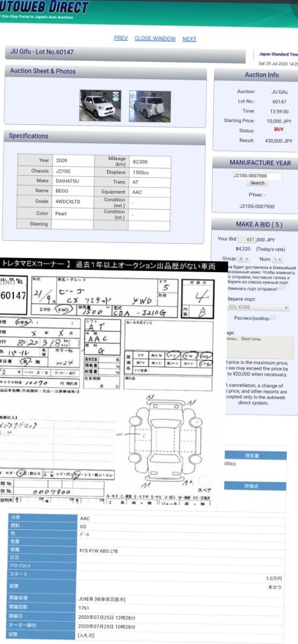Tick the Распил/разбор checkbox
The height and width of the screenshot is (644, 298).
coord(273,317)
